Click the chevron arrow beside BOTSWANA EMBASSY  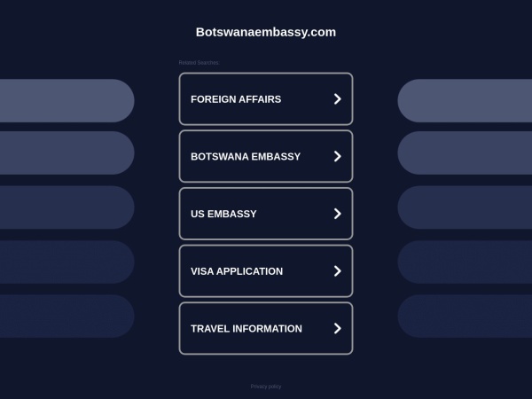tap(337, 156)
